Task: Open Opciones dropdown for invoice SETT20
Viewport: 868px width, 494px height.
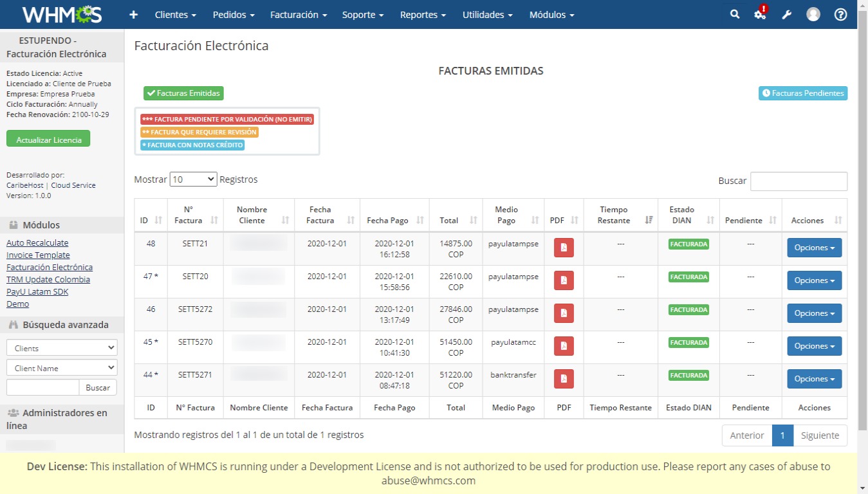Action: click(x=815, y=280)
